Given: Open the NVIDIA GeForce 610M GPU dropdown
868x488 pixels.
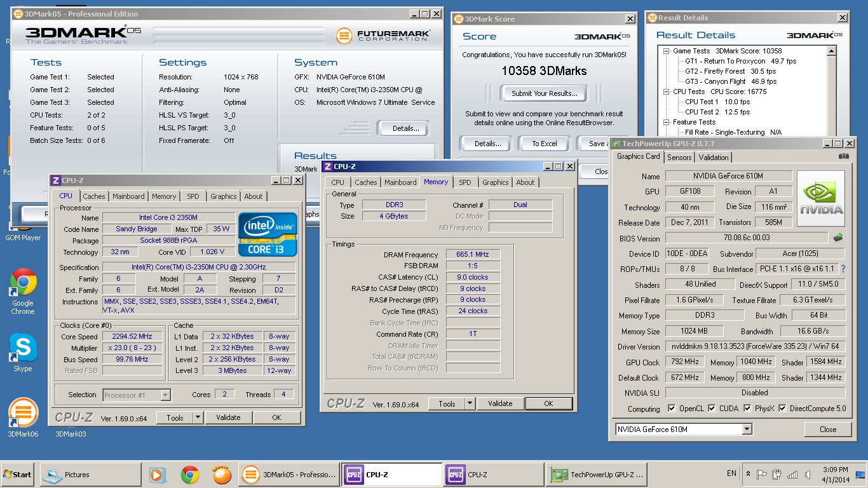Looking at the screenshot, I should [x=747, y=430].
